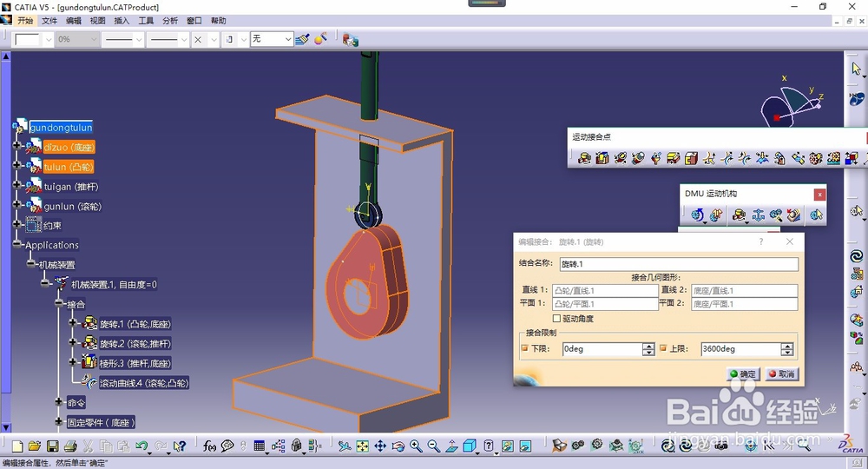This screenshot has height=469, width=868.
Task: Click the Zoom Out magnifier icon
Action: click(433, 446)
